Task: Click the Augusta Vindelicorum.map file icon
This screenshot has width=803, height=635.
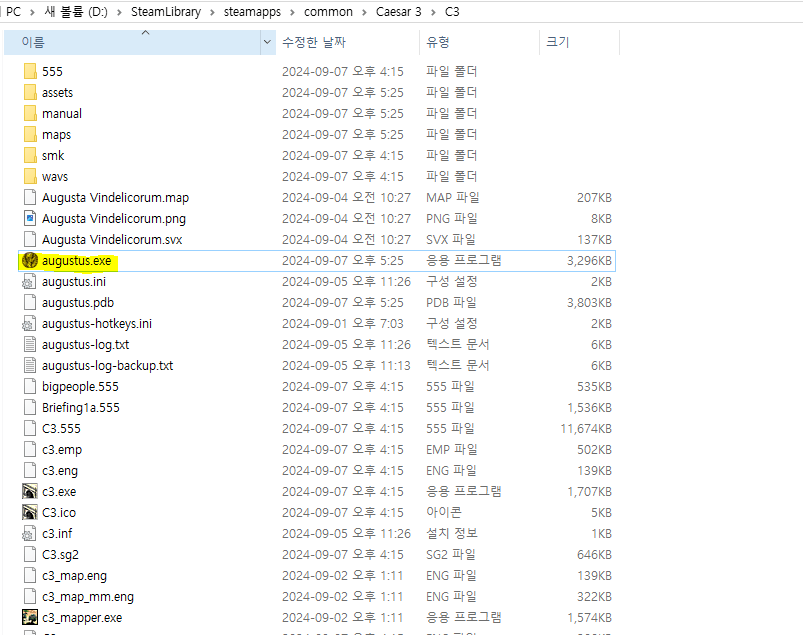Action: [x=30, y=197]
